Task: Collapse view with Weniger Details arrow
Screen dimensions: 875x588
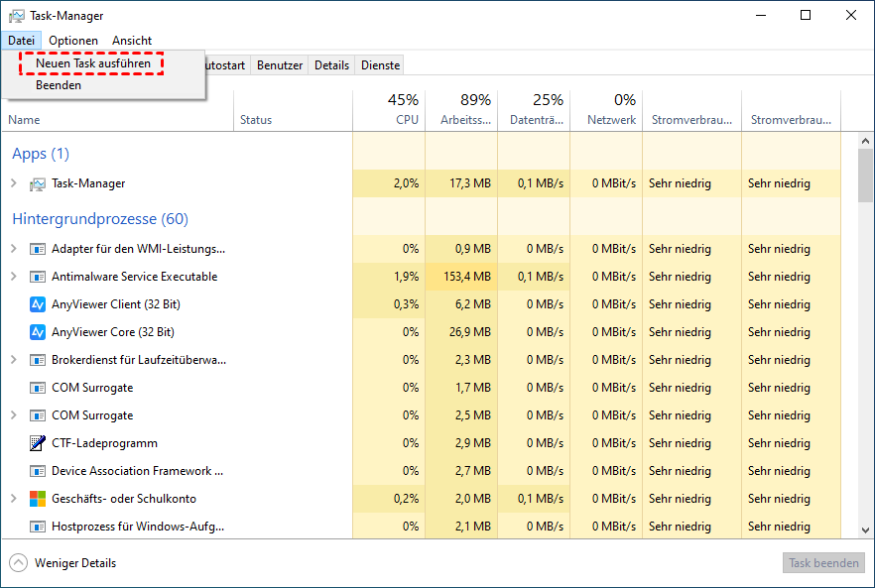Action: 19,563
